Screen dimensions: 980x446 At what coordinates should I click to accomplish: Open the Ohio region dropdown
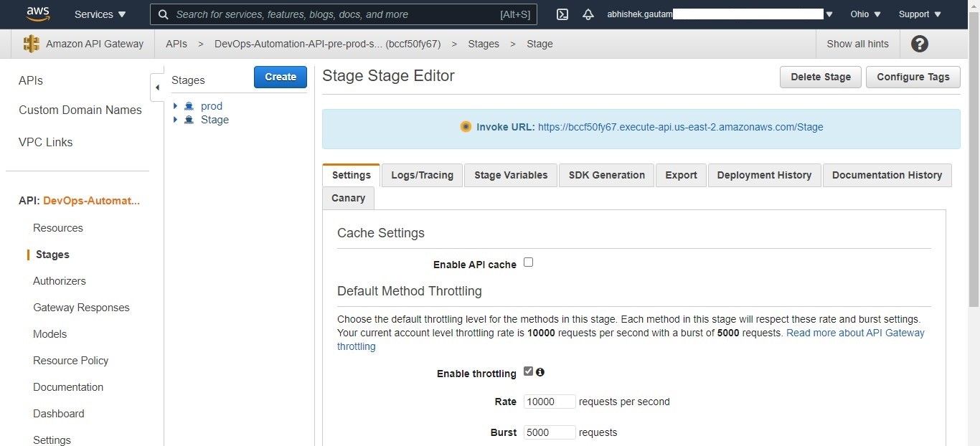click(865, 14)
